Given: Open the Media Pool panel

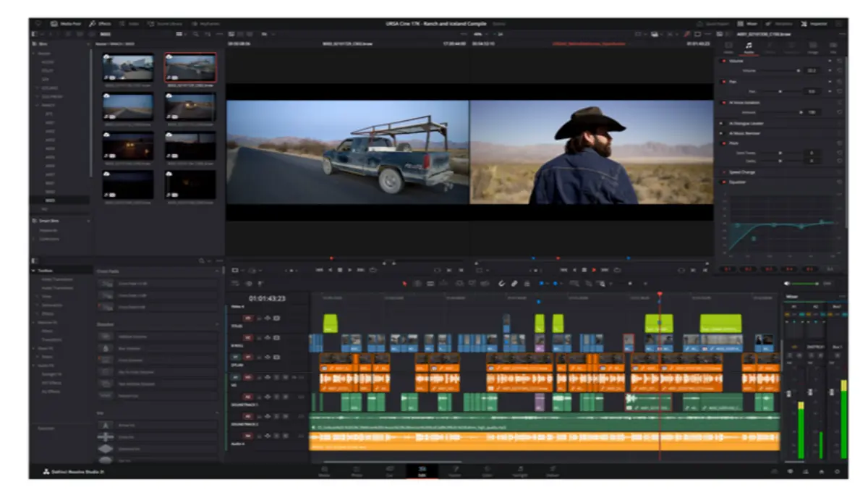Looking at the screenshot, I should 67,23.
